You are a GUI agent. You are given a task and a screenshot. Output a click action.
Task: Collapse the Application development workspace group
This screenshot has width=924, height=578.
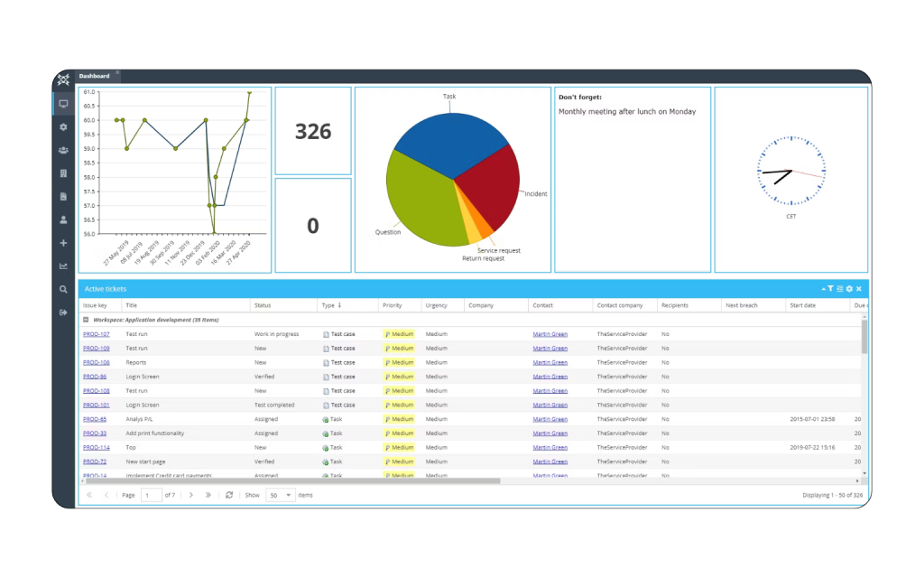(x=86, y=320)
